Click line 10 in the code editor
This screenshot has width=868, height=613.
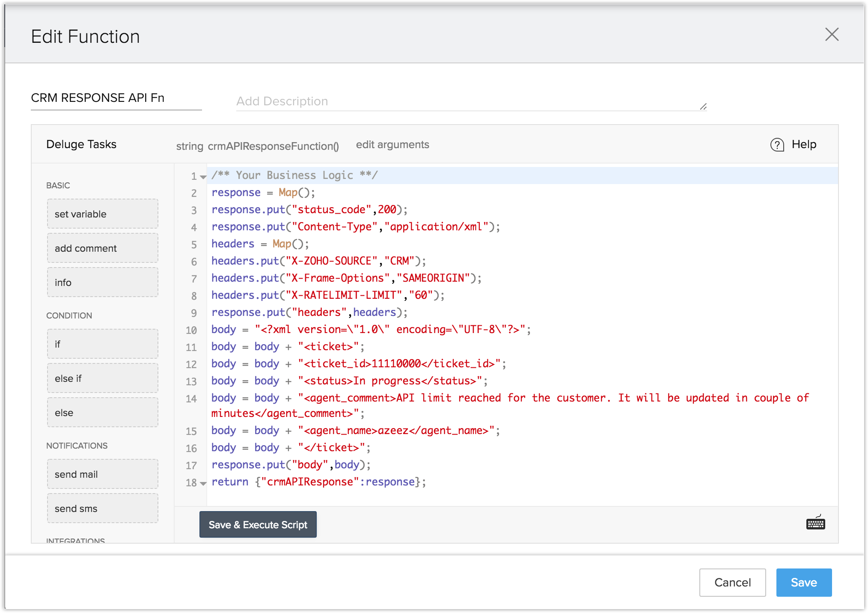(x=370, y=330)
